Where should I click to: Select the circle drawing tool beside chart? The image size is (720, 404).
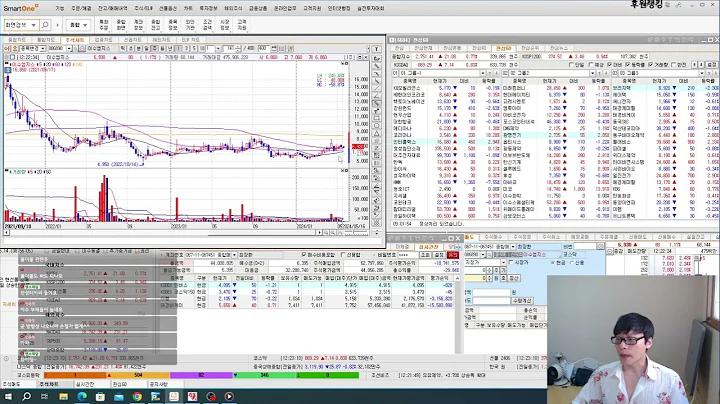click(377, 126)
